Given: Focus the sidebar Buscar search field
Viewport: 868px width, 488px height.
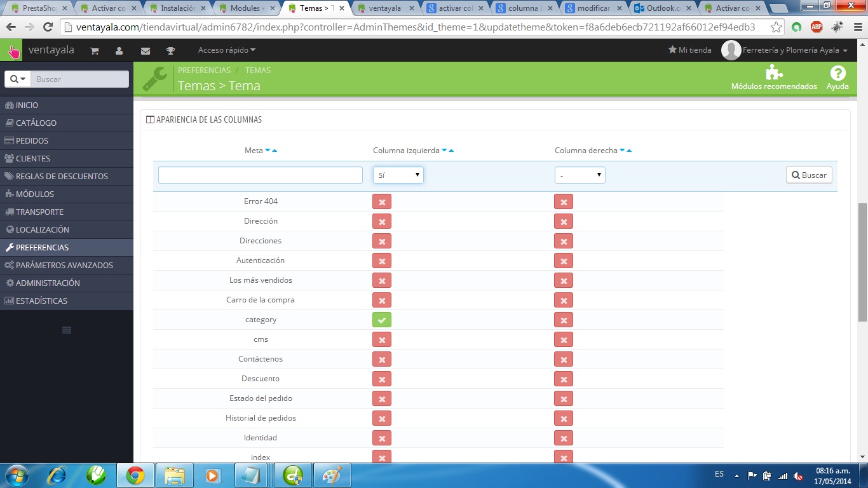Looking at the screenshot, I should [79, 79].
